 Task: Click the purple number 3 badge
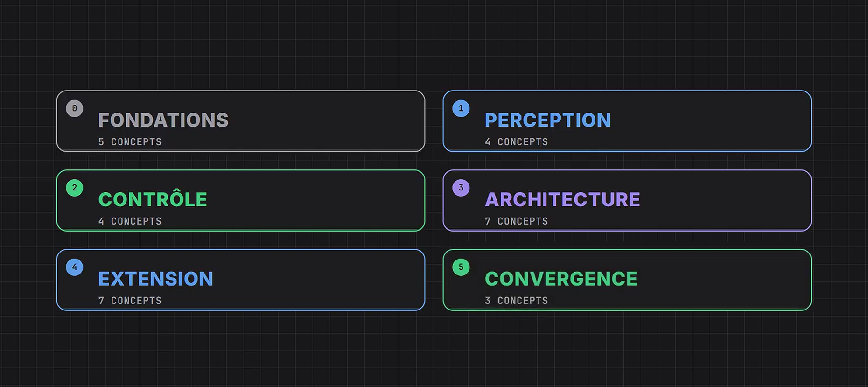tap(461, 188)
